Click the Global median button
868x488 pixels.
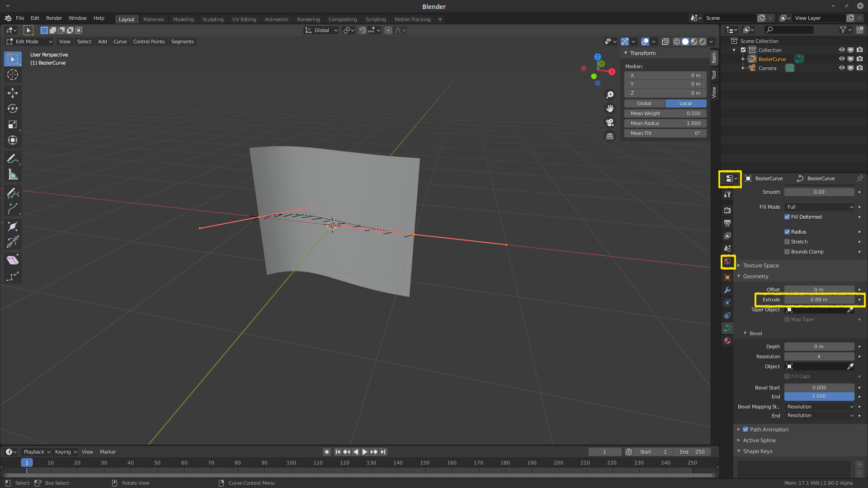coord(644,103)
